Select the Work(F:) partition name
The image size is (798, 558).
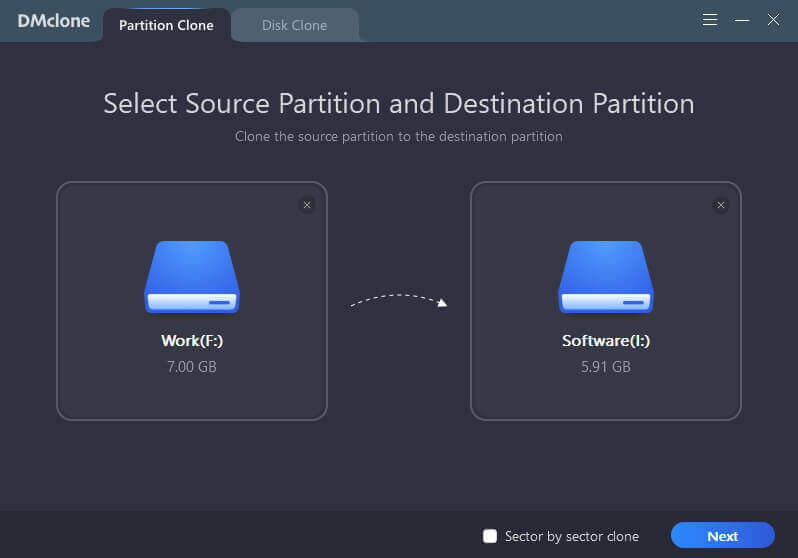click(x=192, y=341)
